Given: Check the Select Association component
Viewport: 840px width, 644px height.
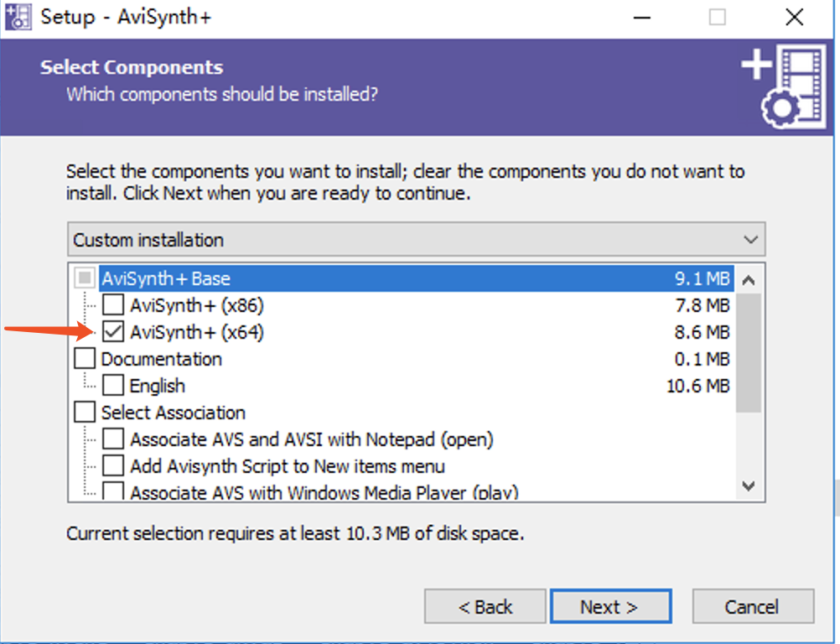Looking at the screenshot, I should 83,412.
